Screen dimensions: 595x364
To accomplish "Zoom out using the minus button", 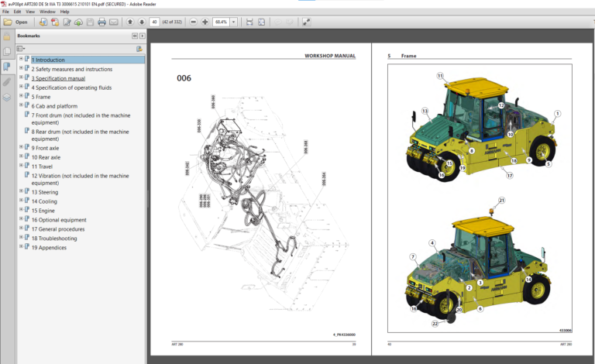I will tap(194, 22).
